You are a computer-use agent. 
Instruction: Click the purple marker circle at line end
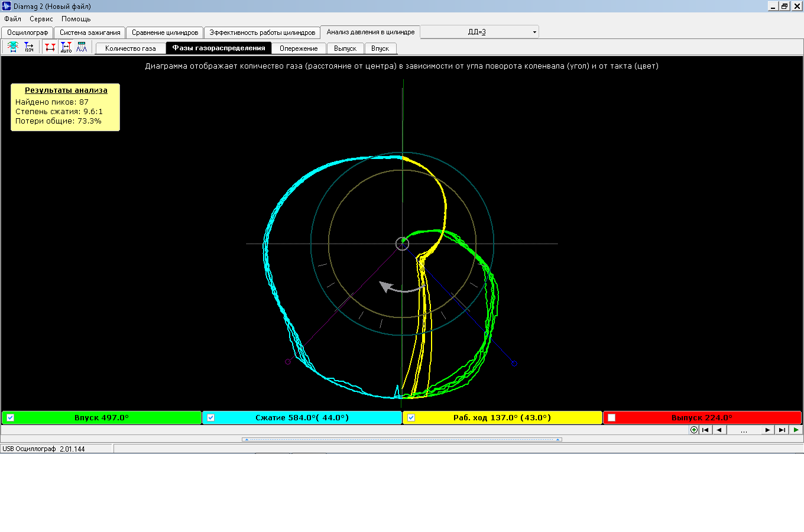(x=288, y=362)
